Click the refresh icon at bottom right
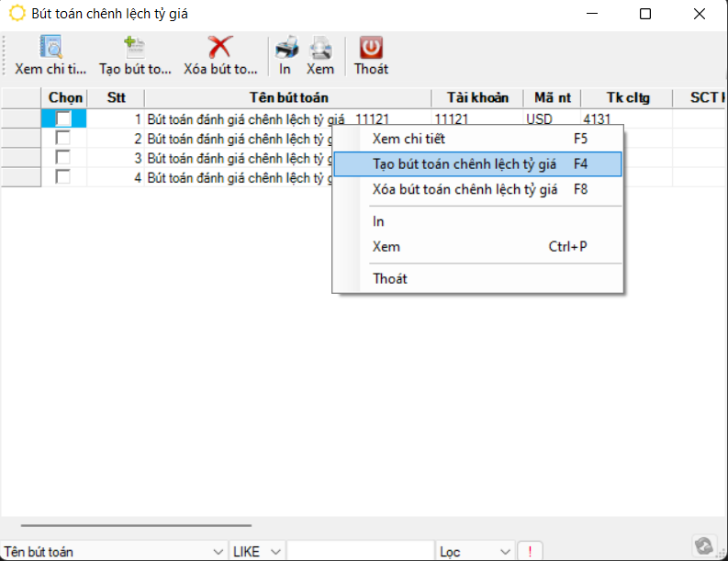 point(704,546)
